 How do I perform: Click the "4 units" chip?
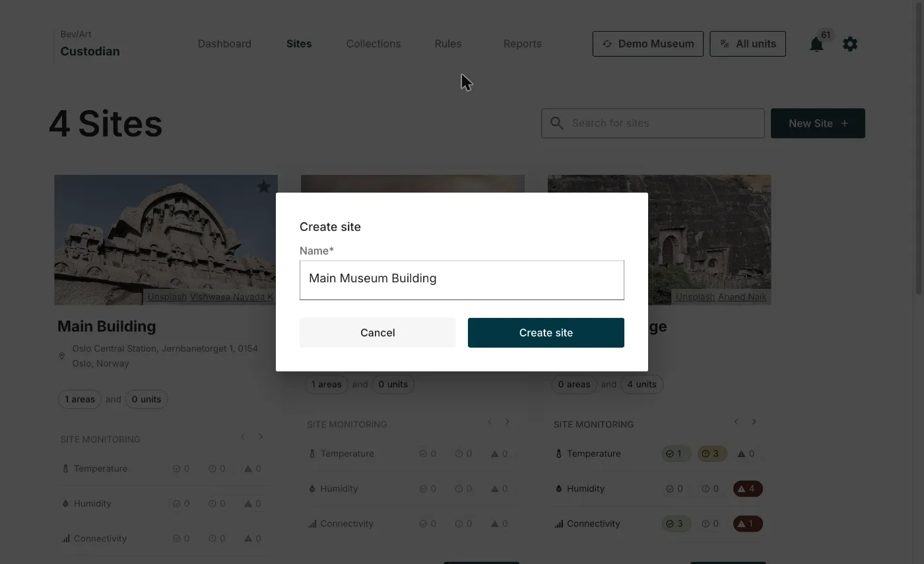click(x=642, y=385)
